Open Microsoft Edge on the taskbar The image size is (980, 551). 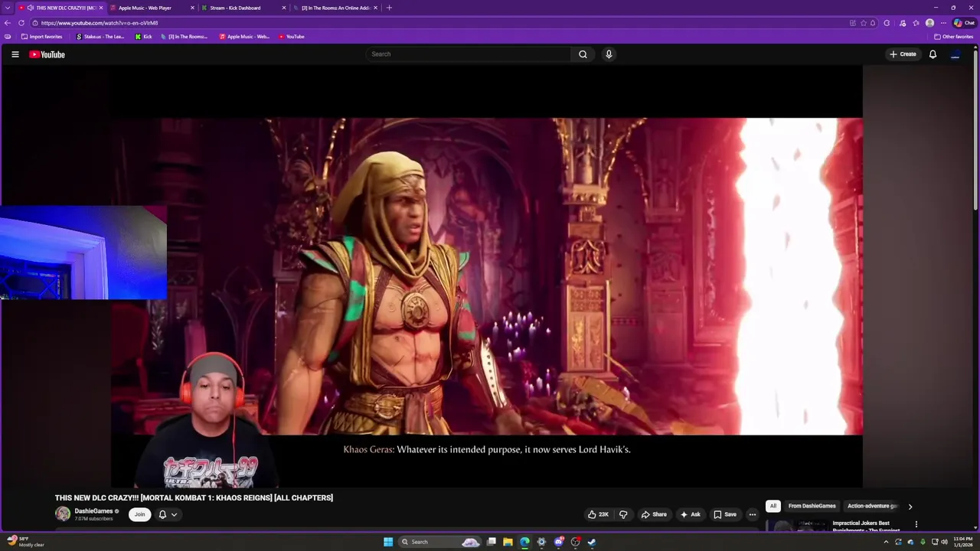(524, 542)
